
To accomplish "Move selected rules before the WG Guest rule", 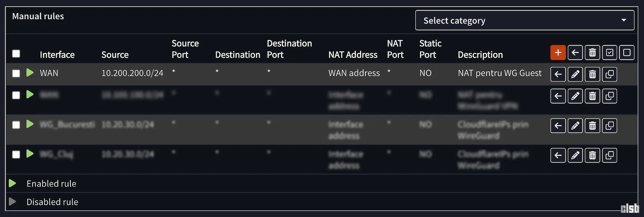I will tap(558, 74).
